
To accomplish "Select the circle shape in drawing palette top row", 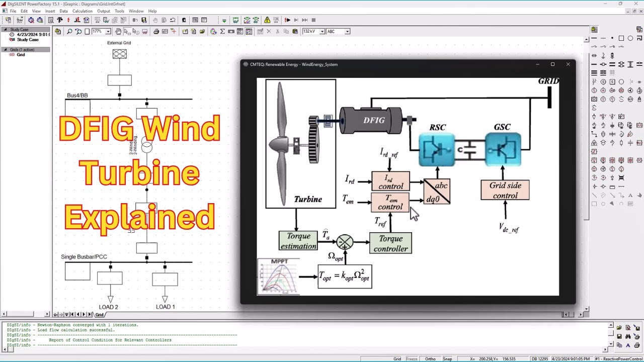I will click(x=630, y=38).
